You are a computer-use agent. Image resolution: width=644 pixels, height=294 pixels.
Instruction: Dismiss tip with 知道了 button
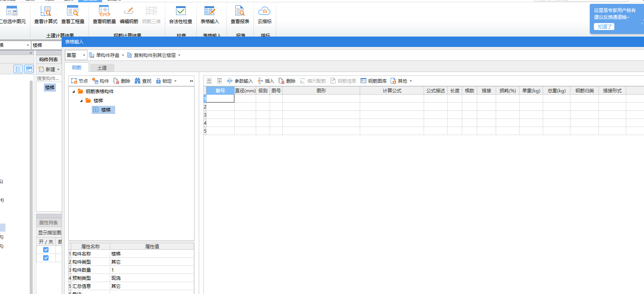click(604, 27)
